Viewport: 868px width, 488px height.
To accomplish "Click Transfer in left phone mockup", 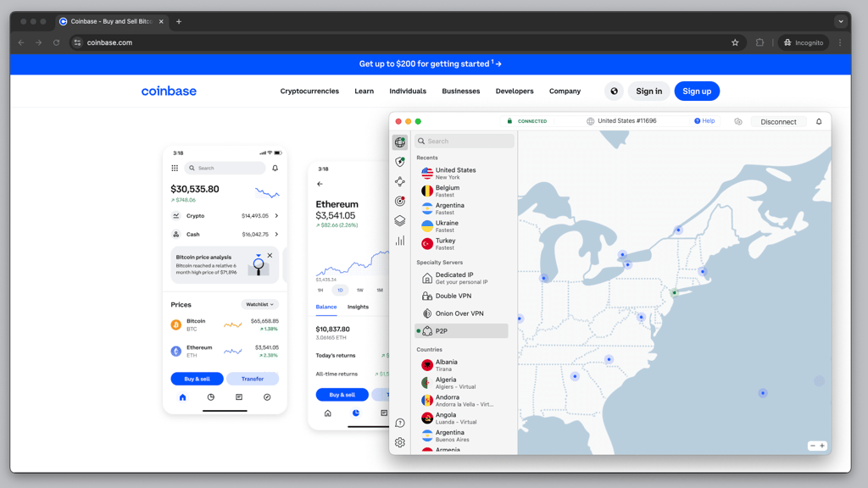I will tap(253, 379).
